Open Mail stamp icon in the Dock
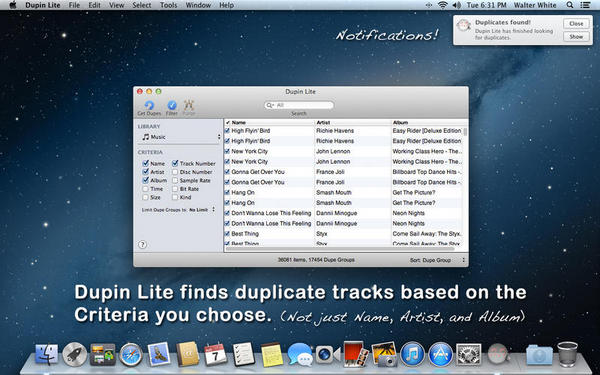 [x=159, y=354]
